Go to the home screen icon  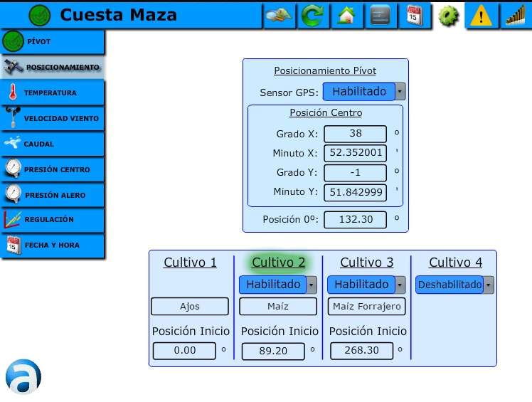pos(346,16)
